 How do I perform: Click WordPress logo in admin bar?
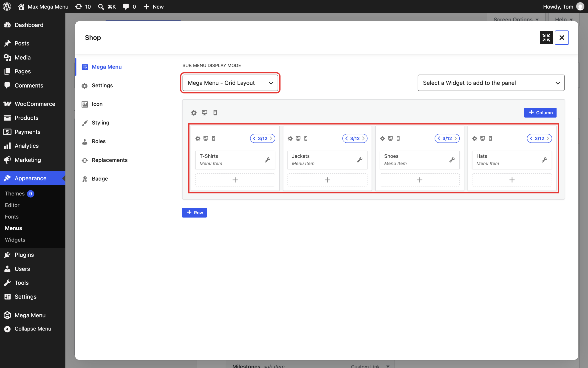[7, 7]
